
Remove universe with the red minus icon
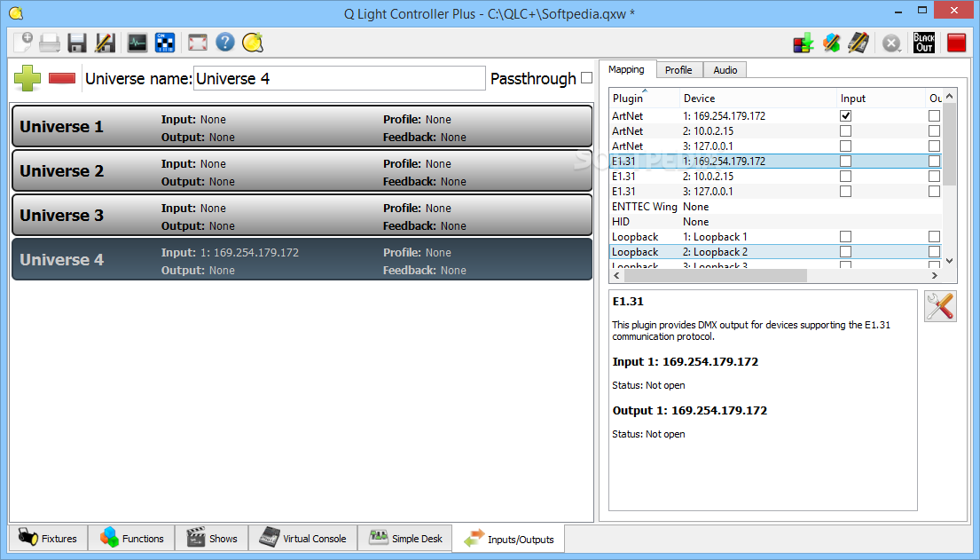click(x=62, y=78)
